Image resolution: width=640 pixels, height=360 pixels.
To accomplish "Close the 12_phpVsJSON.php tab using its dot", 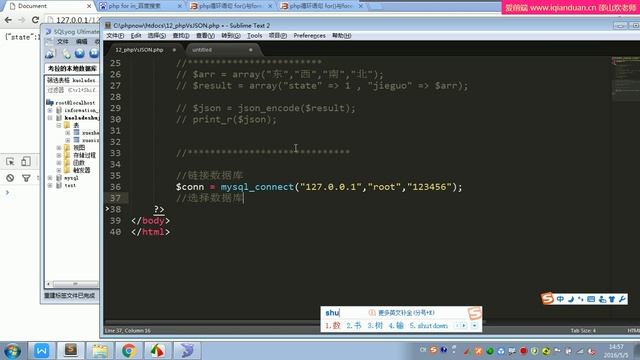I will (174, 50).
